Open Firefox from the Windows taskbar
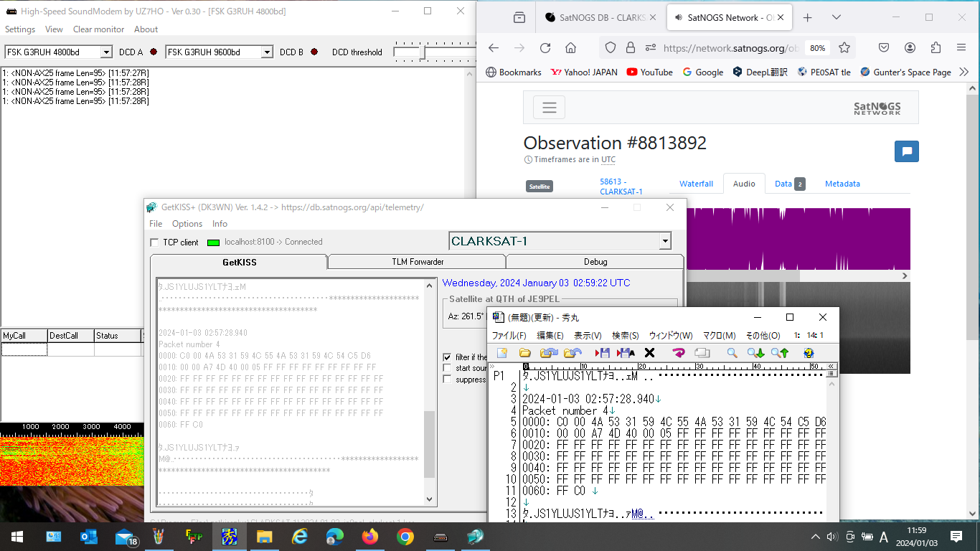 tap(370, 537)
